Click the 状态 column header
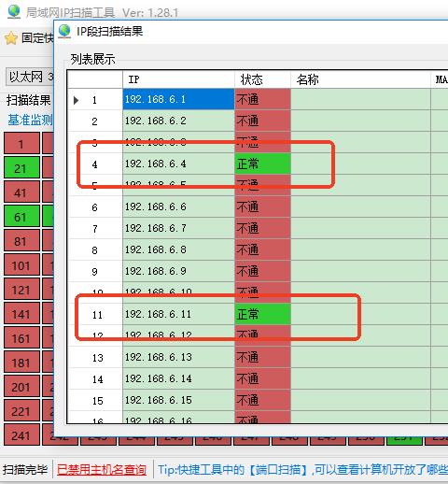Viewport: 448px width, 484px height. coord(262,79)
